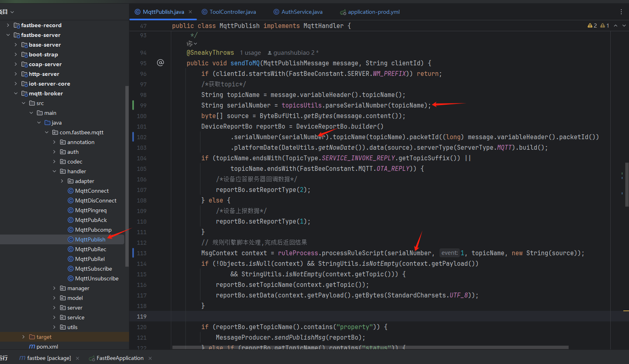This screenshot has height=364, width=629.
Task: Open the MqttConnect class
Action: [88, 191]
